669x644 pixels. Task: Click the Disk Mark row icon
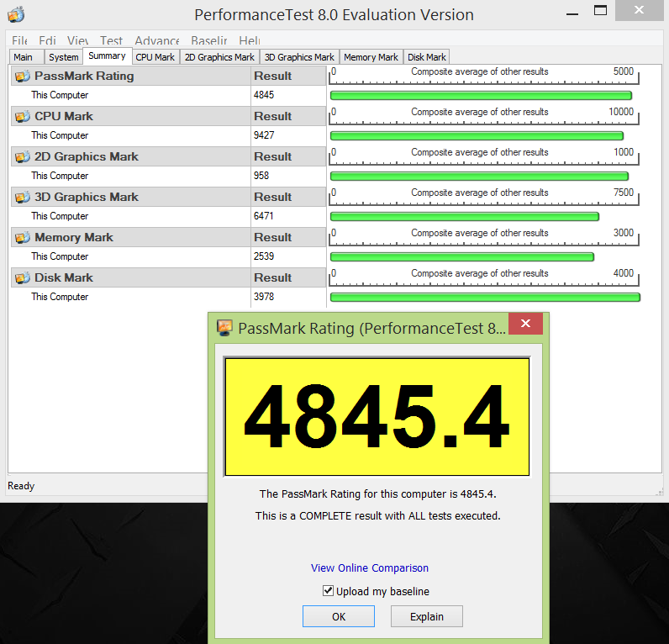click(x=22, y=277)
